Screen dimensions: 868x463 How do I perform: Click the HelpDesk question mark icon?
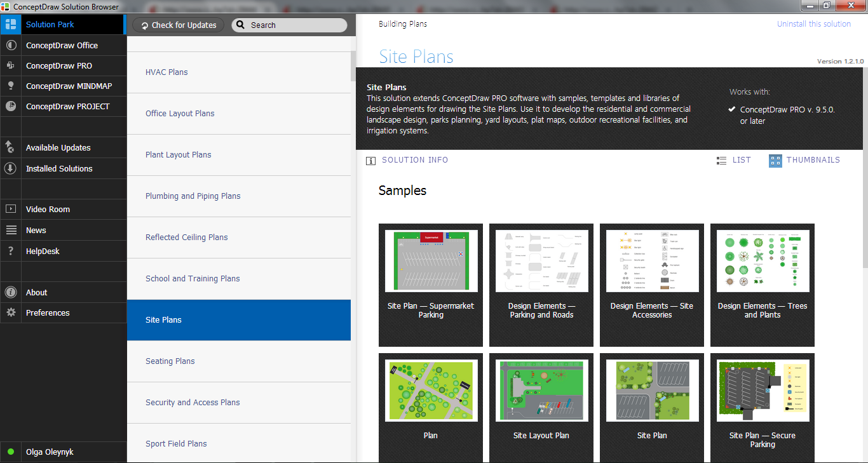(10, 251)
